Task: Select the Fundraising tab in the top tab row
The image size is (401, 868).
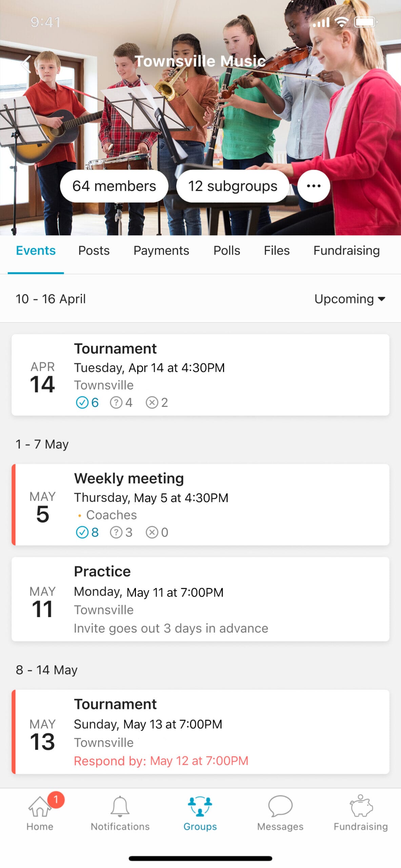Action: click(x=346, y=251)
